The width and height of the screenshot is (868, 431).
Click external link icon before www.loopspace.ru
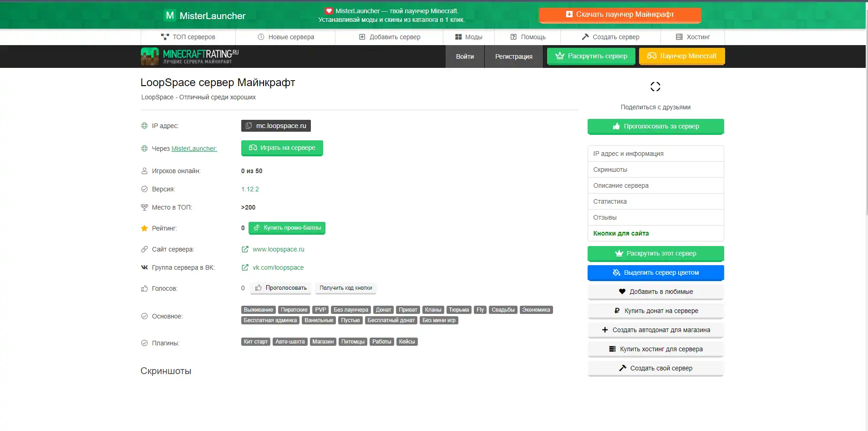click(245, 249)
